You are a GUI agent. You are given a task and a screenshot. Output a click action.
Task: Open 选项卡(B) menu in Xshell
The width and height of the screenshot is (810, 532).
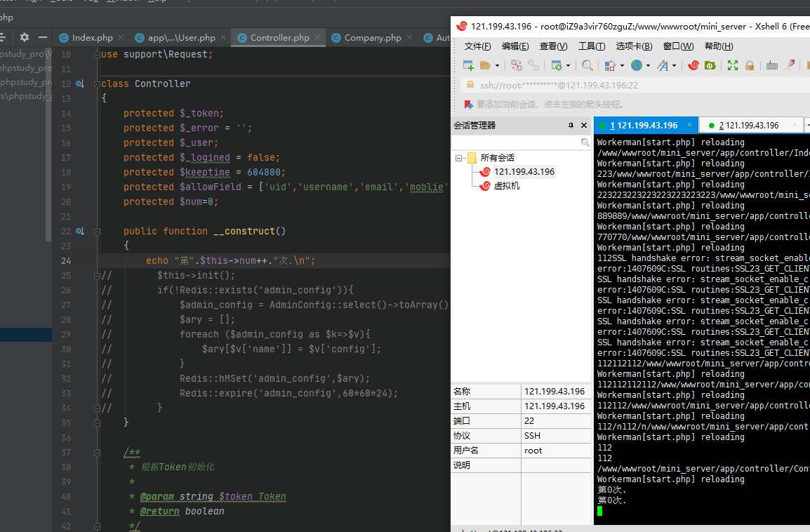tap(634, 46)
